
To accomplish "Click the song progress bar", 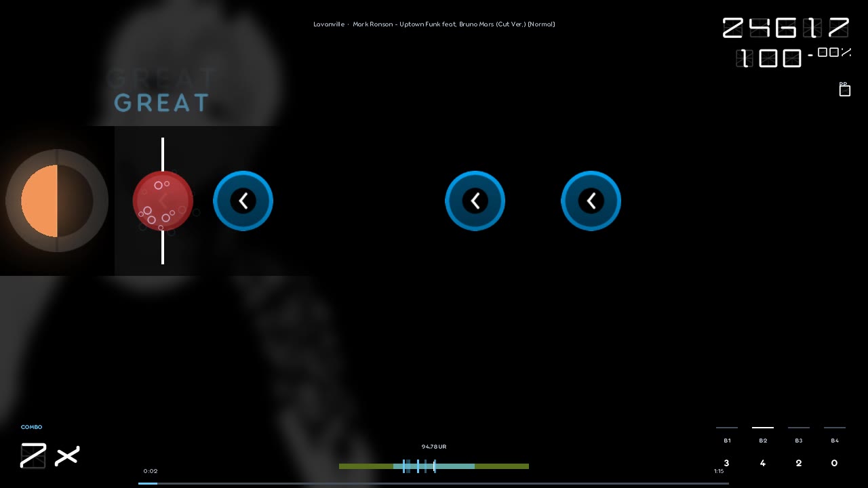I will 433,483.
